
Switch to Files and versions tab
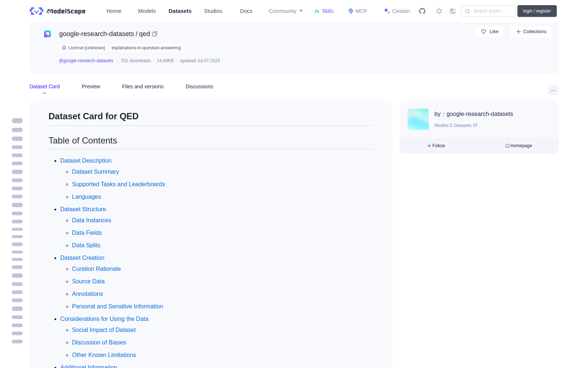click(143, 86)
